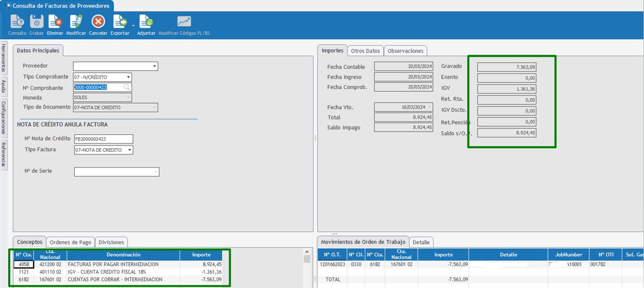Switch to the Divisiones tab
The height and width of the screenshot is (288, 644).
point(112,242)
